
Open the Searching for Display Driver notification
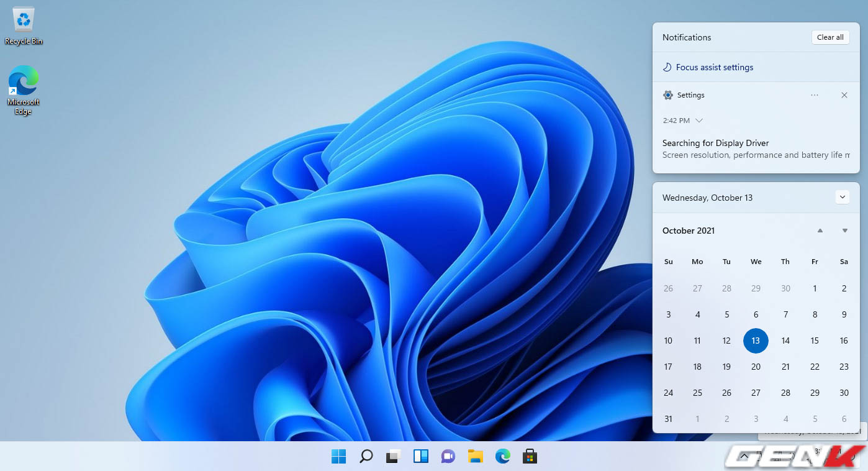pyautogui.click(x=715, y=143)
